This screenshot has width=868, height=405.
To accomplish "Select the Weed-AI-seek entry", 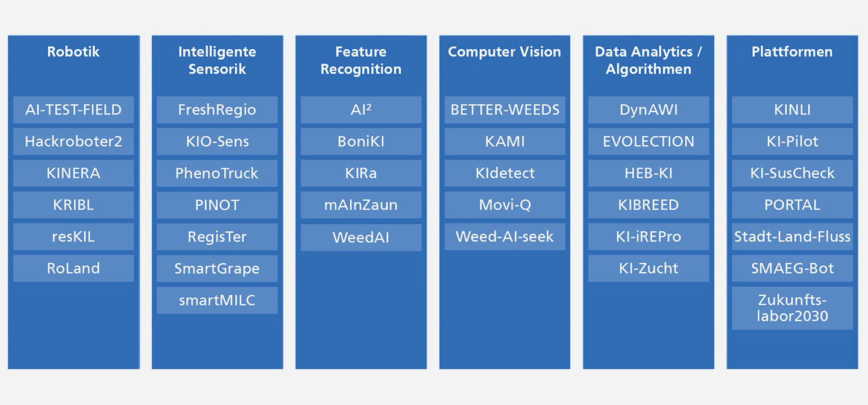I will point(505,236).
